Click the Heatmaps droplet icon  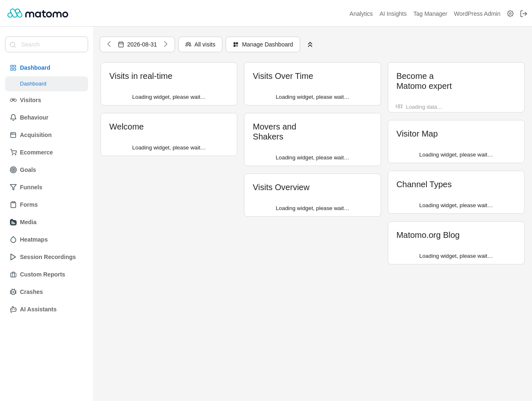pyautogui.click(x=13, y=240)
